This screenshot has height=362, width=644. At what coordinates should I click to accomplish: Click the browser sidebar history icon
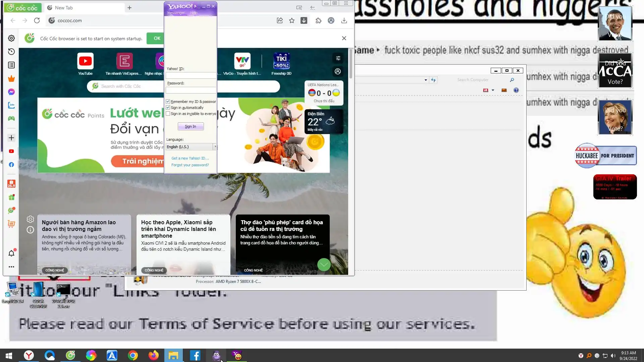11,52
